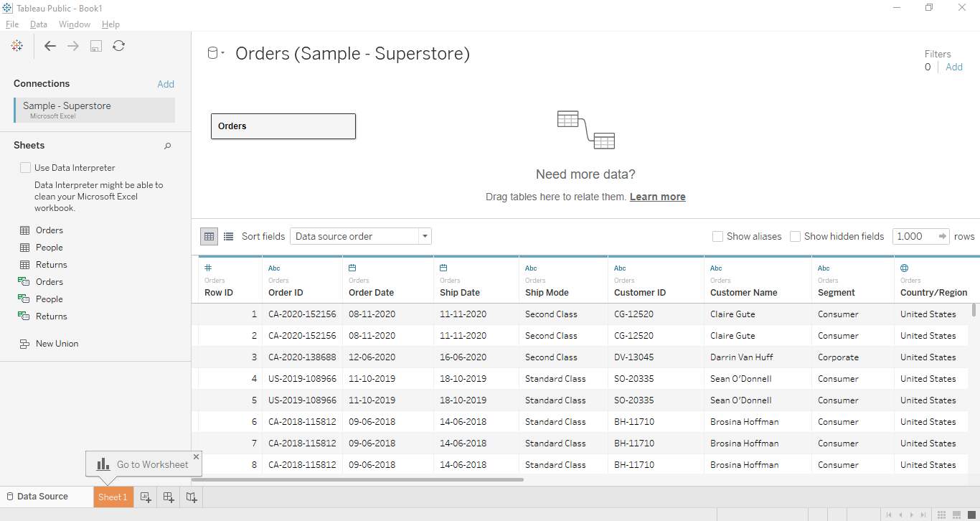This screenshot has height=521, width=980.
Task: Show tabs view icon in status bar
Action: [x=971, y=515]
